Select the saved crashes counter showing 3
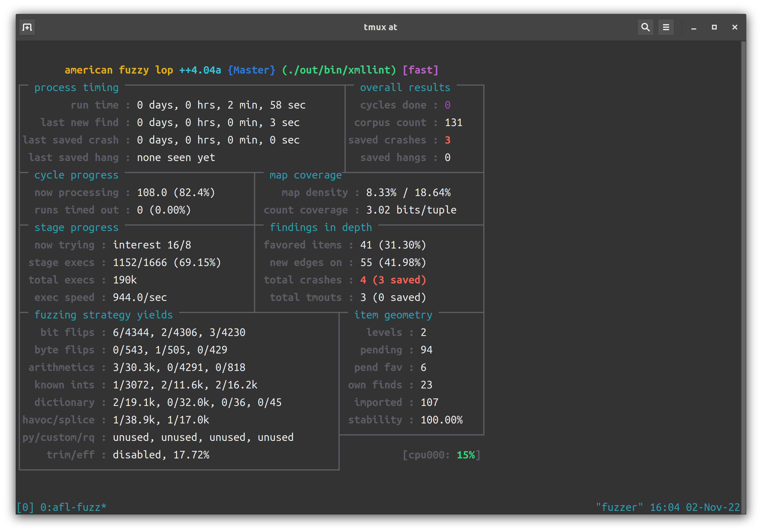Viewport: 762px width, 532px height. click(448, 140)
